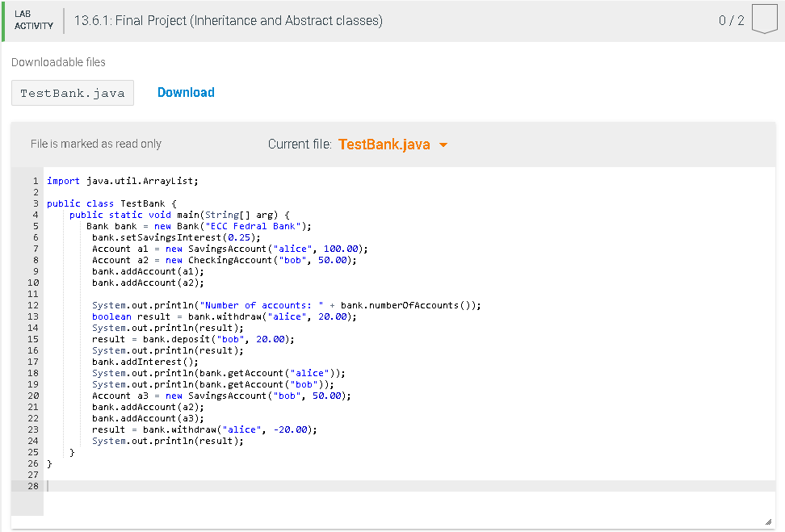The width and height of the screenshot is (785, 532).
Task: Click the bank.addInterest() call on line 17
Action: point(145,362)
